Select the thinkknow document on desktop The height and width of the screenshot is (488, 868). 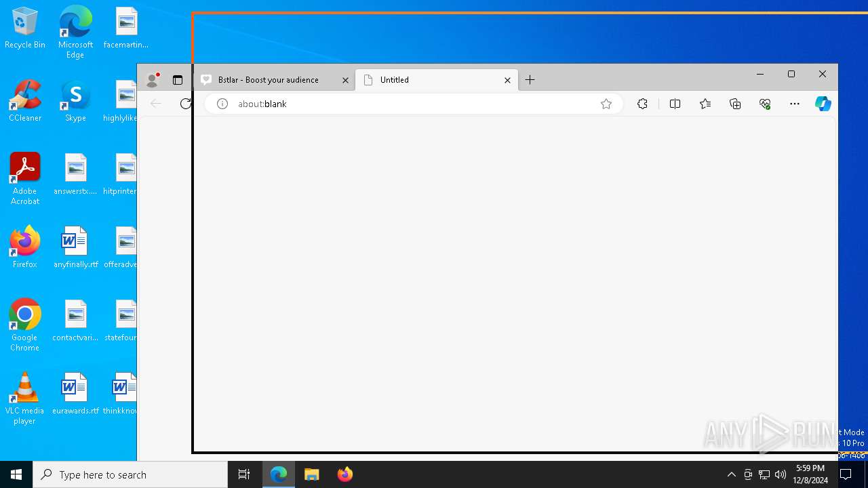coord(121,394)
